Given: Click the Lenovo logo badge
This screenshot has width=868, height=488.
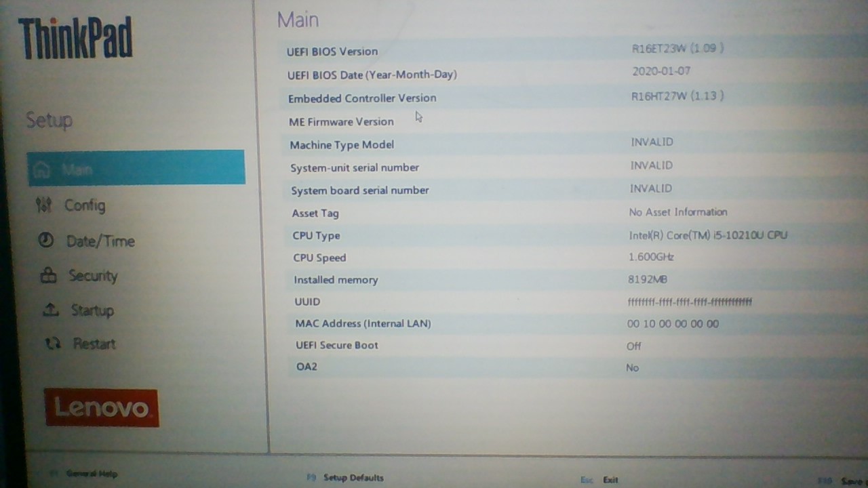Looking at the screenshot, I should coord(102,407).
